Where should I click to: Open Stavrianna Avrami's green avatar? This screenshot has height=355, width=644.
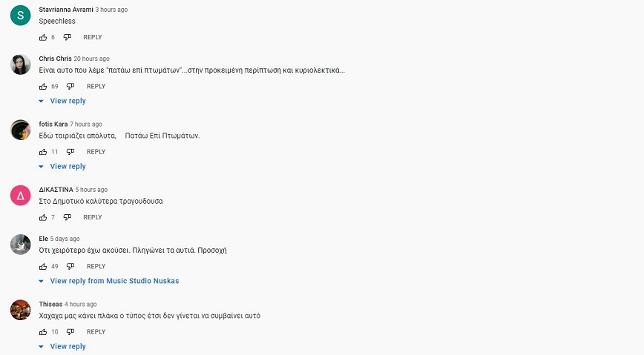tap(20, 15)
